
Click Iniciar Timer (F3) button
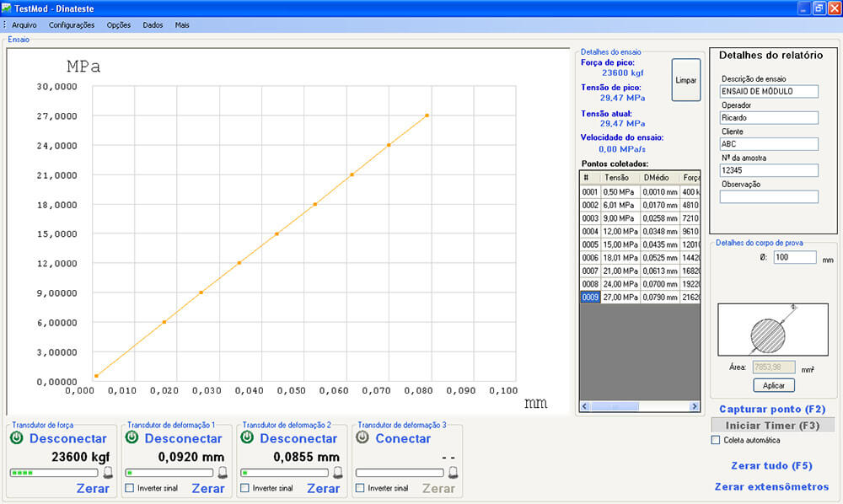click(x=772, y=425)
